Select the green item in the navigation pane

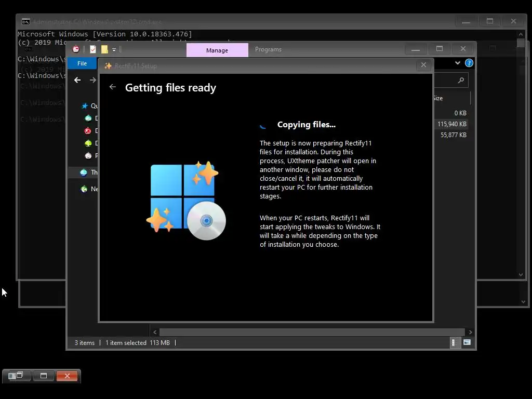tap(88, 143)
